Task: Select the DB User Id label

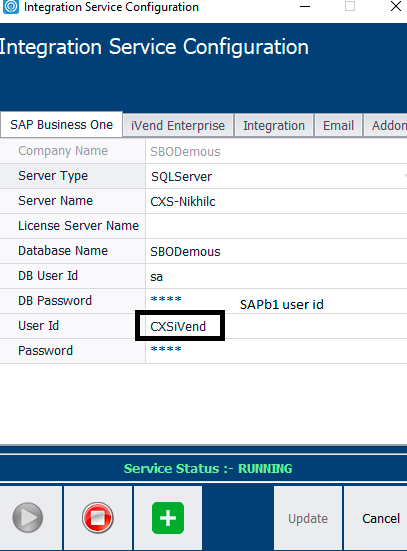Action: (x=48, y=276)
